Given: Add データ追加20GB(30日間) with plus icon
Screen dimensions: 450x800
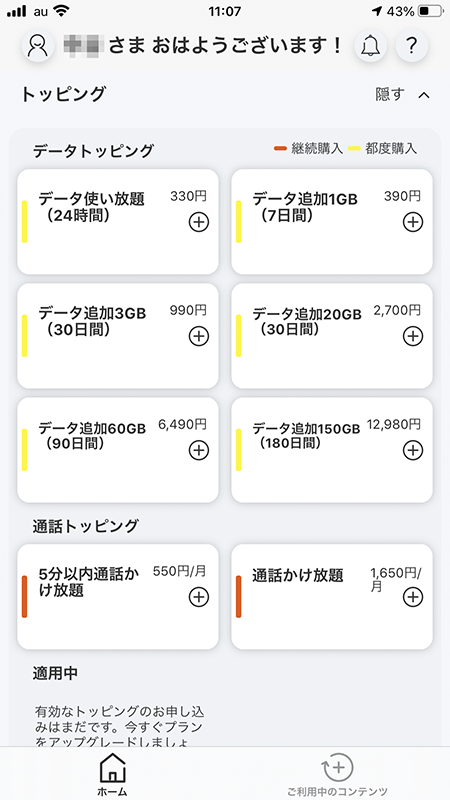Looking at the screenshot, I should tap(413, 336).
